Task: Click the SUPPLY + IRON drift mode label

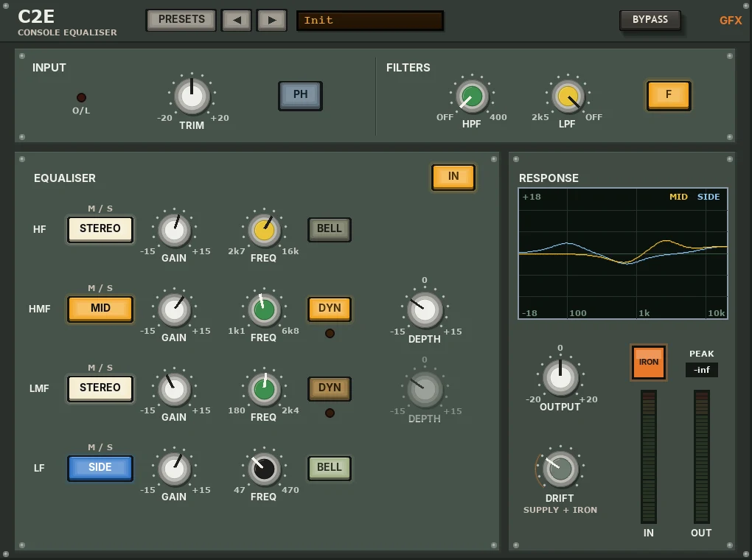Action: (560, 510)
